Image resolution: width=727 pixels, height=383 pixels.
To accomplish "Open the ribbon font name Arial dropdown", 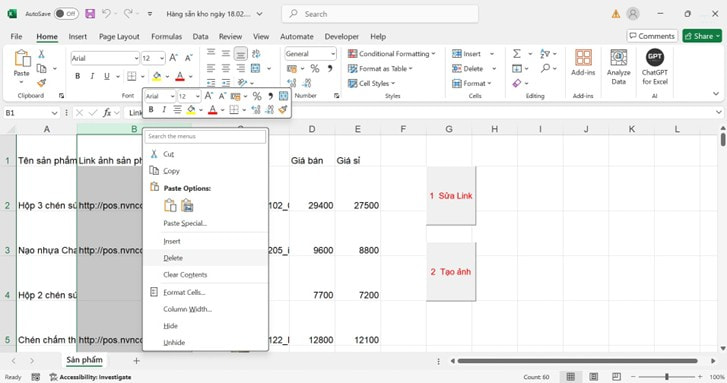I will point(136,58).
